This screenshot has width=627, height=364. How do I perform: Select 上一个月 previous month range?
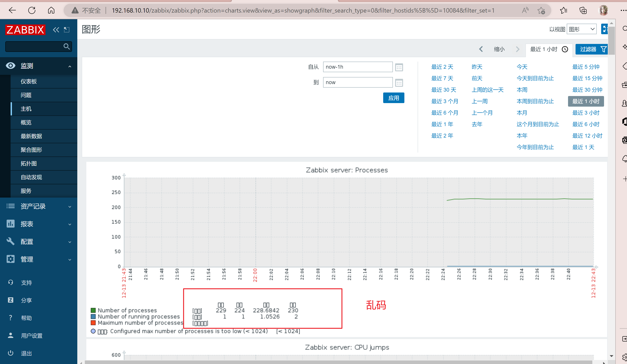click(x=482, y=113)
